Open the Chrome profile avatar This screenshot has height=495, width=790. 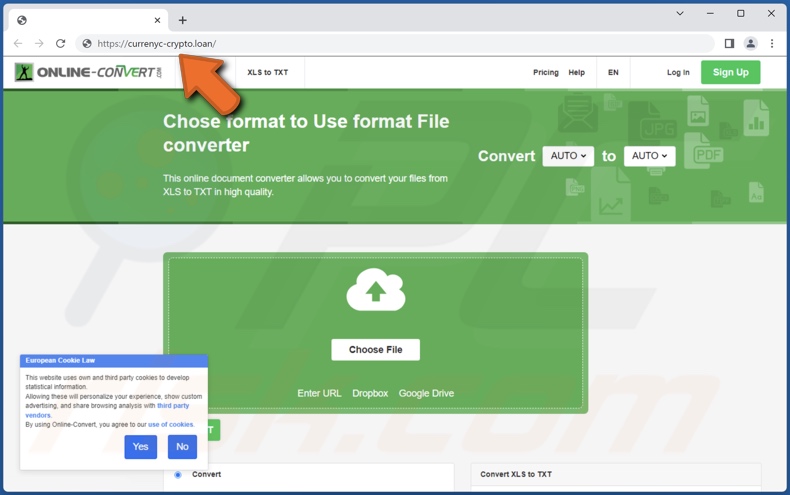[x=750, y=44]
